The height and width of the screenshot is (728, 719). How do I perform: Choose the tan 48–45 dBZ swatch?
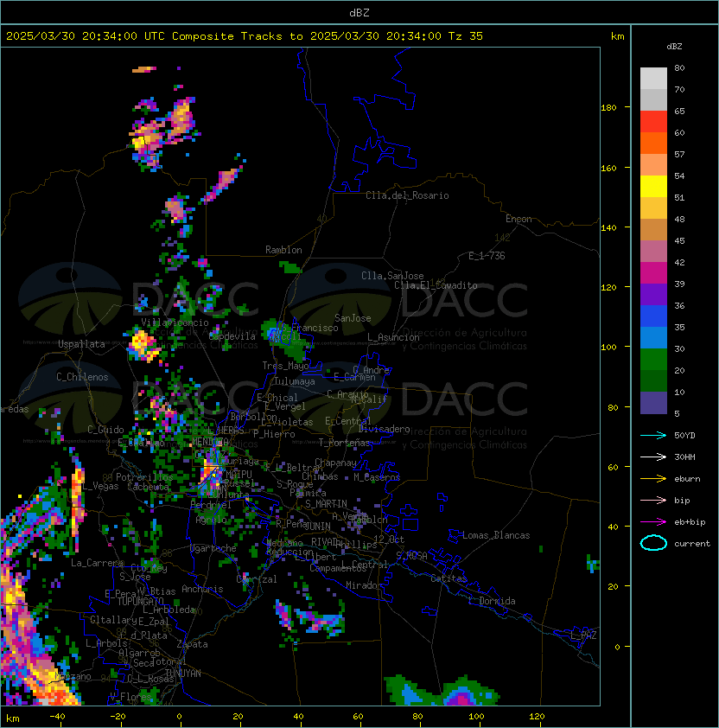click(x=653, y=229)
